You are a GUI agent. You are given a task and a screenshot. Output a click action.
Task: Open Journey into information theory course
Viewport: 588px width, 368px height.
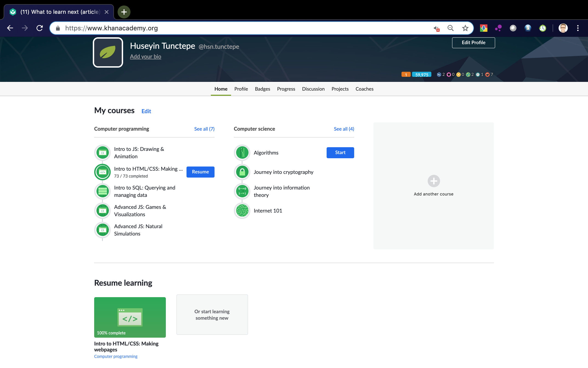282,191
